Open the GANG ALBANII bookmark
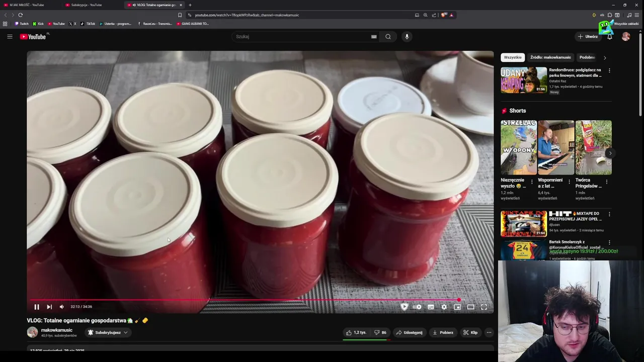 point(193,24)
